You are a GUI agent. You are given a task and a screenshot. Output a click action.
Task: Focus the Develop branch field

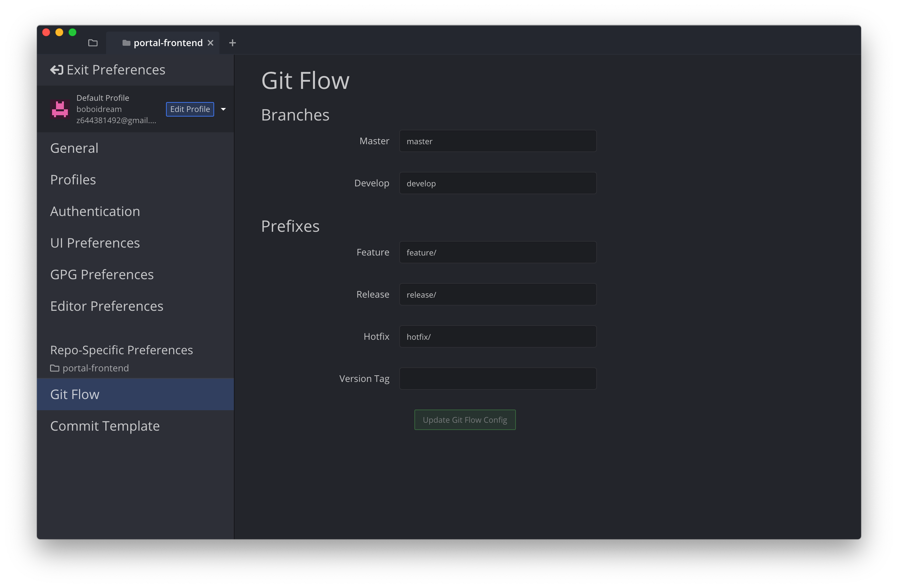tap(497, 183)
